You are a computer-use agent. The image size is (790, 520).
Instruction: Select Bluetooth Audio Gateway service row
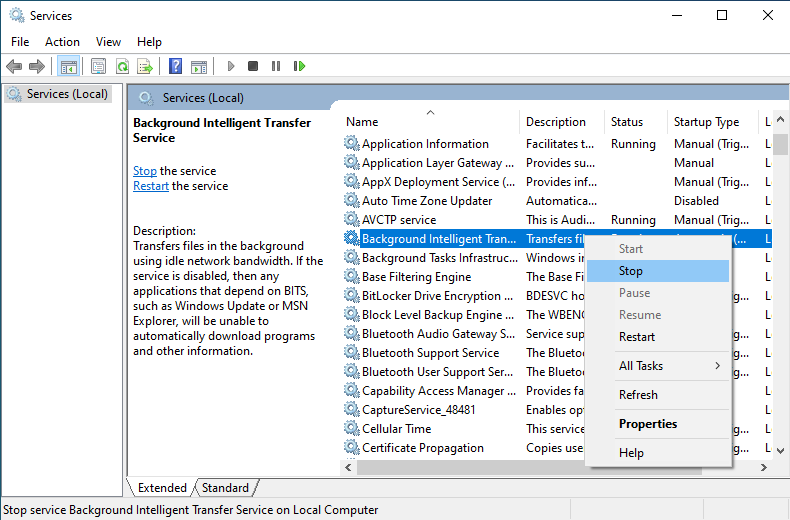464,334
